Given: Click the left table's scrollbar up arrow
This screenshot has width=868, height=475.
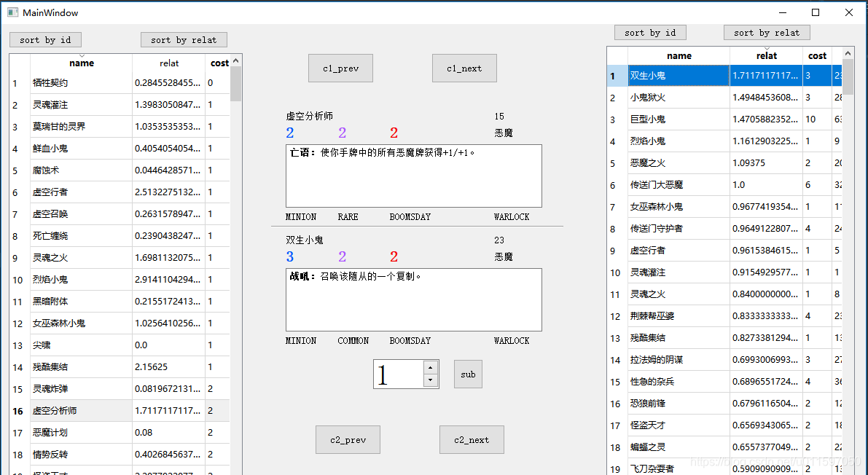Looking at the screenshot, I should (x=236, y=60).
